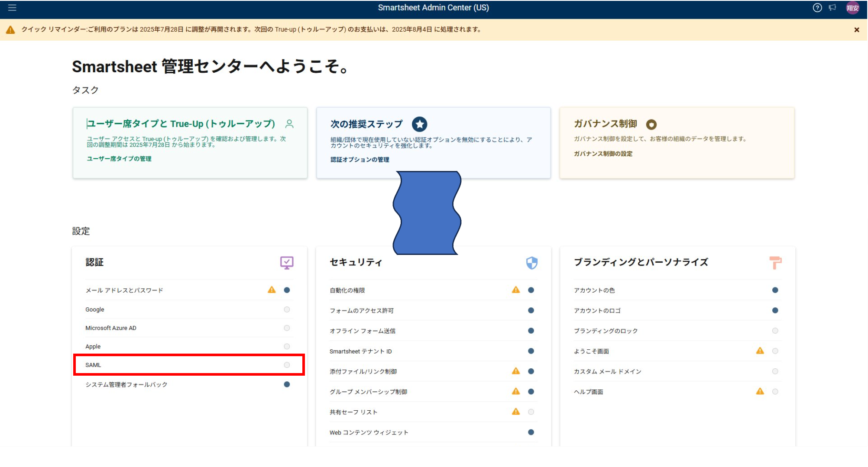Open ユーザー席タイプの管理 link
Screen dimensions: 868x467
point(119,159)
